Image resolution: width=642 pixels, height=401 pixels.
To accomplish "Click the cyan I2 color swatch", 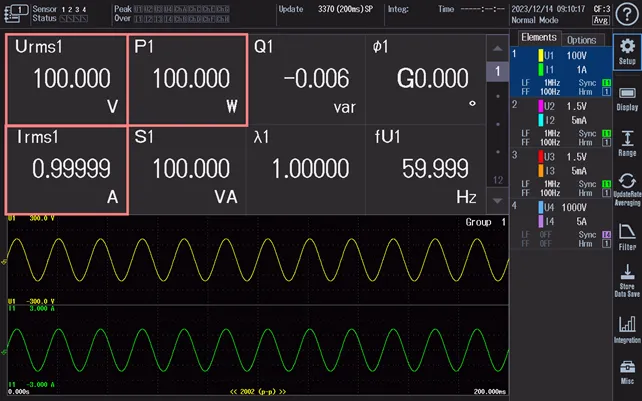I will [x=540, y=120].
